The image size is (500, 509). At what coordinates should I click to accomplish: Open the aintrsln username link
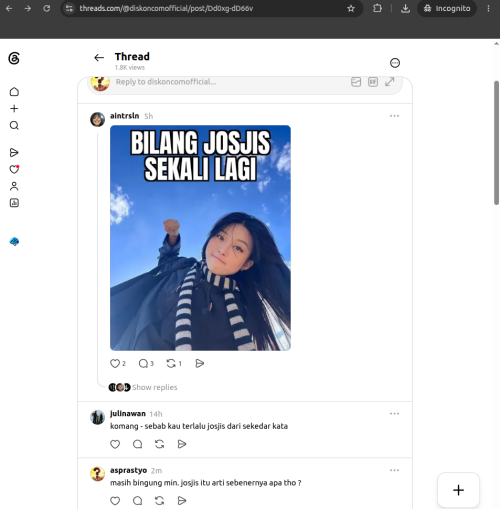click(x=124, y=116)
